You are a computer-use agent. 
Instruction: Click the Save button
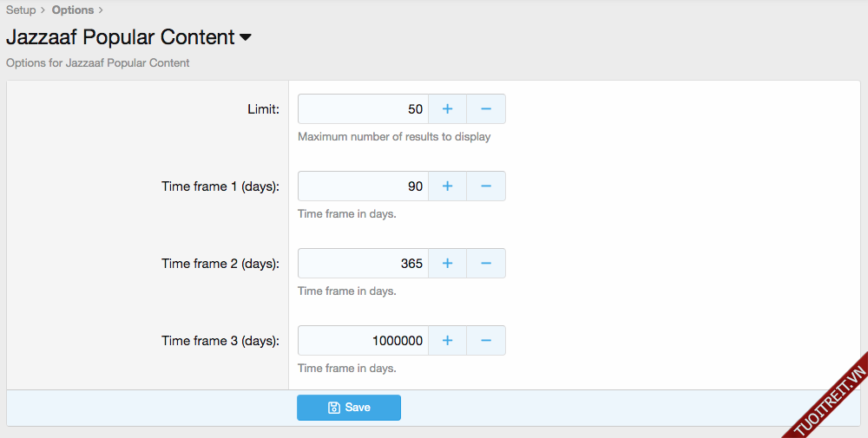click(x=349, y=408)
